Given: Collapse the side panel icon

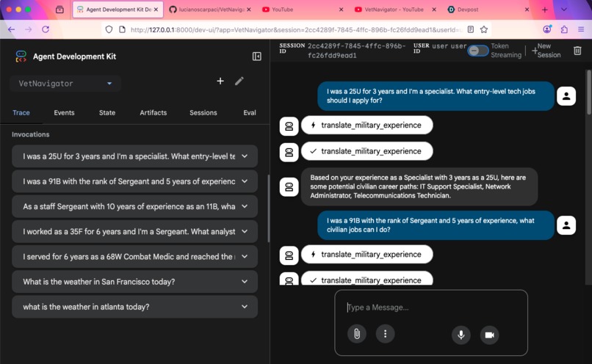Looking at the screenshot, I should [257, 57].
